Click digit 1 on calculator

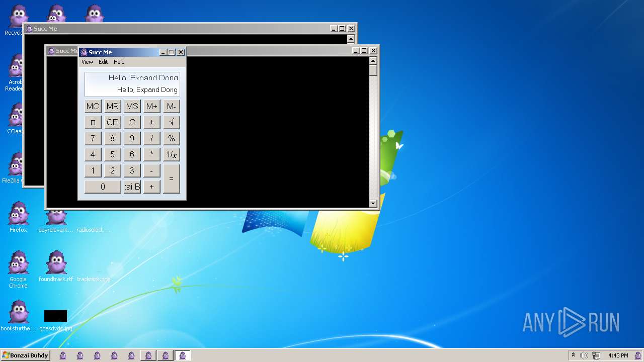pyautogui.click(x=93, y=170)
